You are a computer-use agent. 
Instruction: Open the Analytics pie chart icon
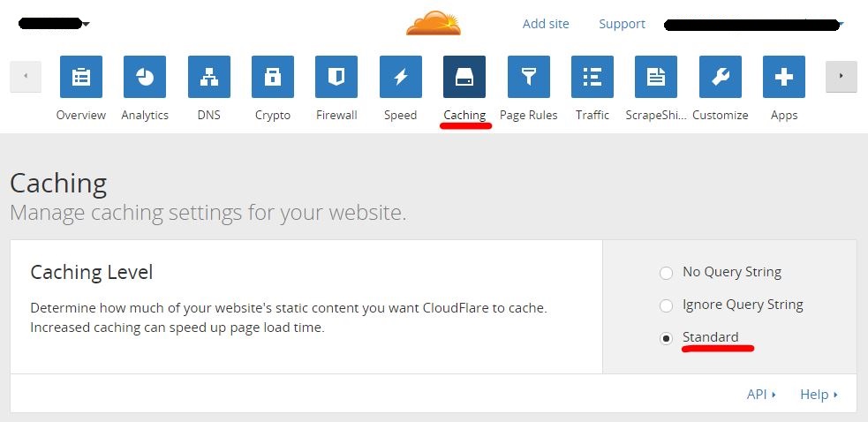tap(145, 77)
